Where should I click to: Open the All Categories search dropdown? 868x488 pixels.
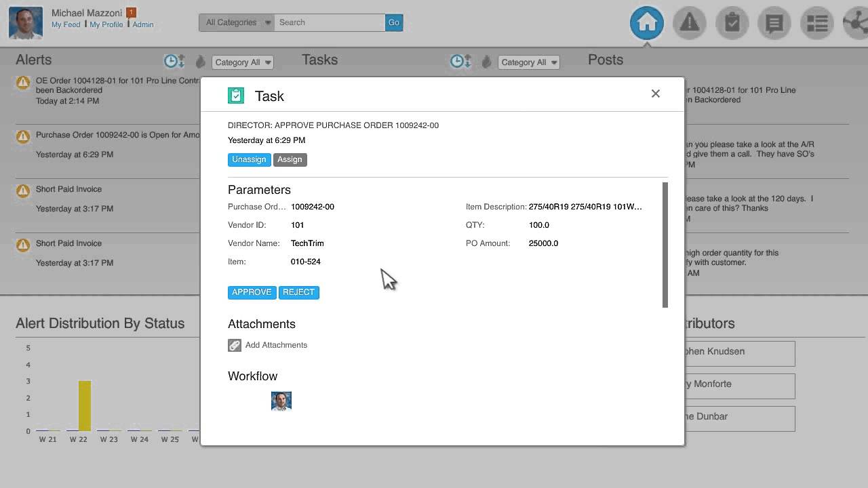(x=237, y=22)
